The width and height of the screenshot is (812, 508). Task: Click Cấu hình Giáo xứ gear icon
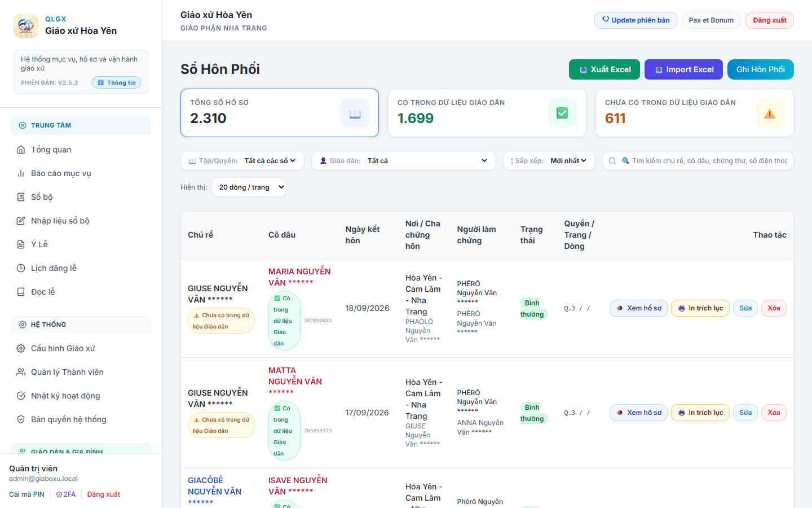(x=21, y=348)
